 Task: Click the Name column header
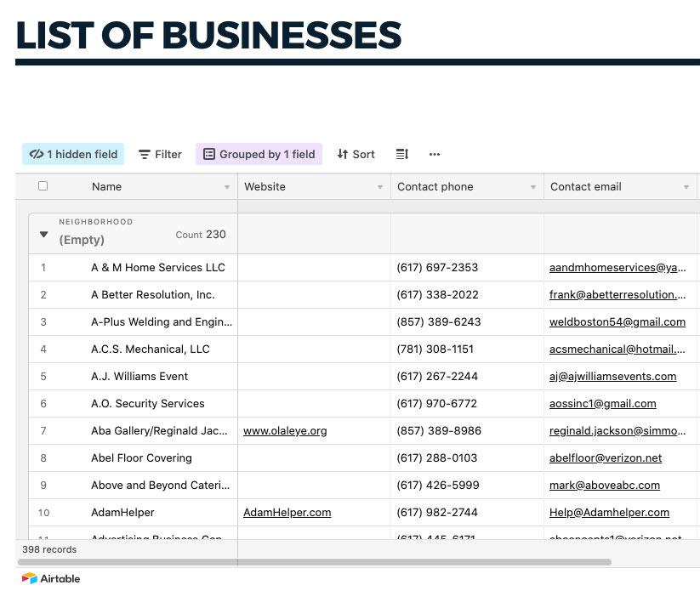pyautogui.click(x=106, y=186)
